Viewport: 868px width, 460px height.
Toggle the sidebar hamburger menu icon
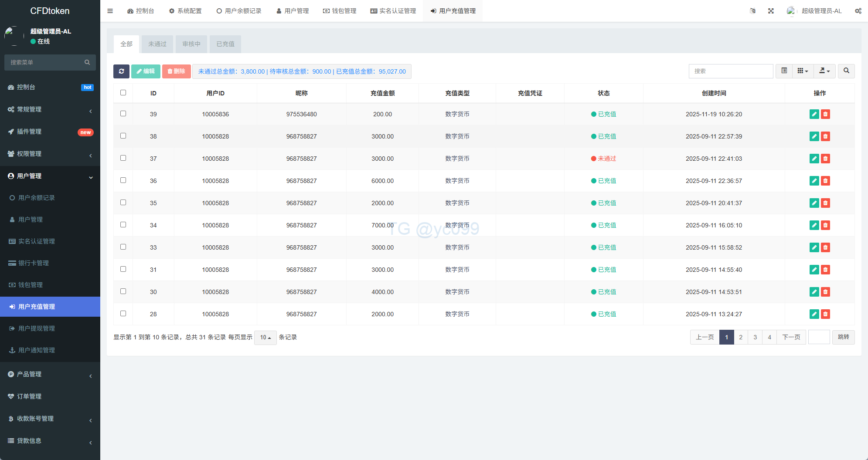point(110,11)
